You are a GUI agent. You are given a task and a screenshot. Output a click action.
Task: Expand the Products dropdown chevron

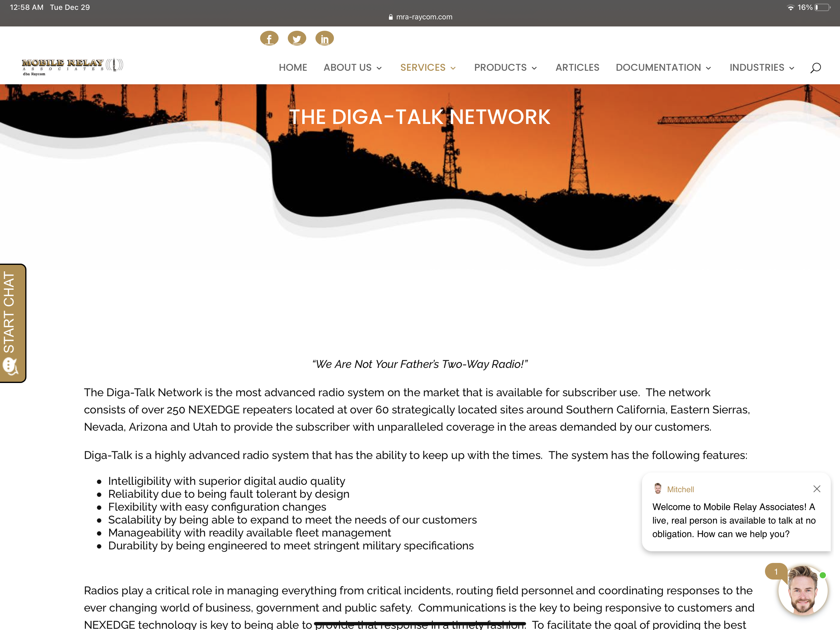pos(534,68)
